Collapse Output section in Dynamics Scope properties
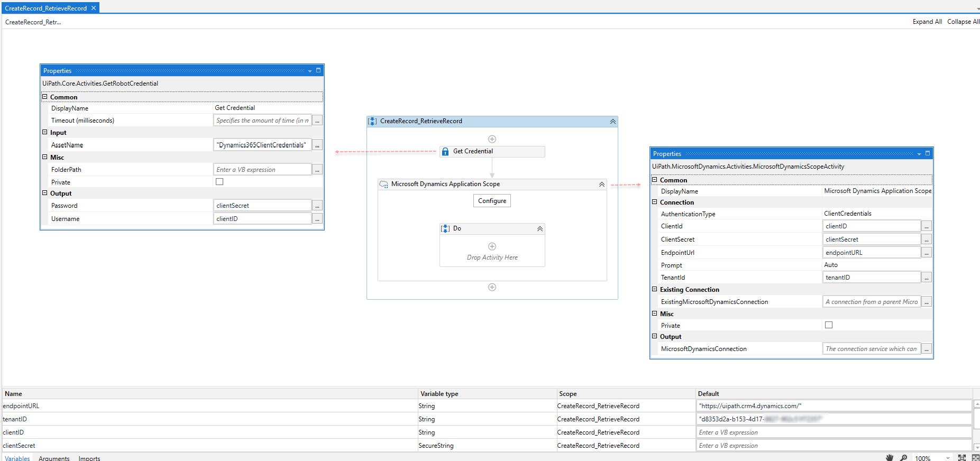The height and width of the screenshot is (461, 980). 655,336
